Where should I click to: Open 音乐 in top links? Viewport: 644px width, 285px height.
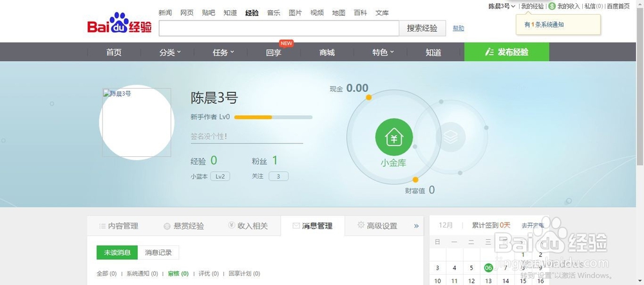(274, 13)
